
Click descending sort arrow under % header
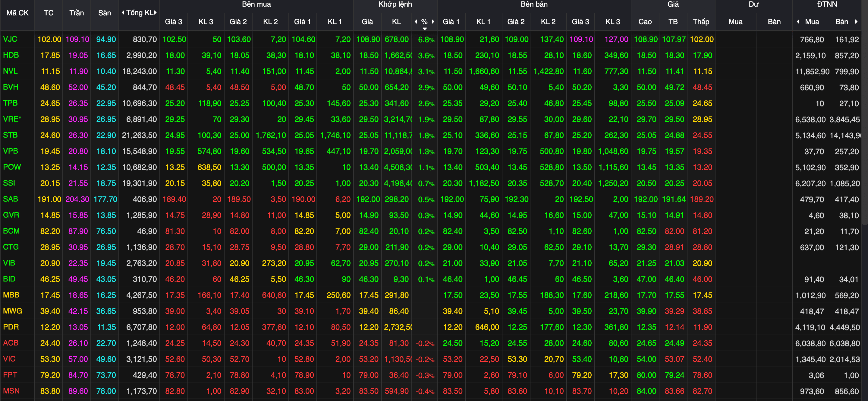pyautogui.click(x=425, y=29)
